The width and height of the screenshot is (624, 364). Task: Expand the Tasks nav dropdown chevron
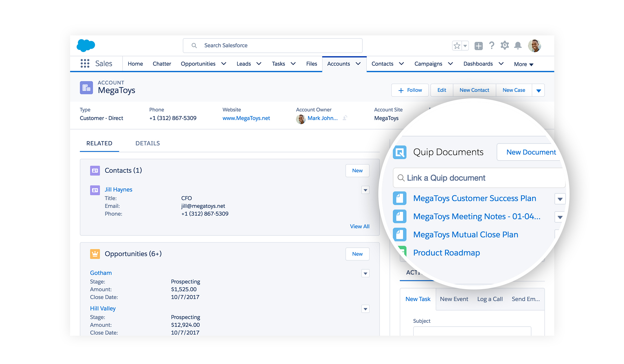(x=293, y=64)
